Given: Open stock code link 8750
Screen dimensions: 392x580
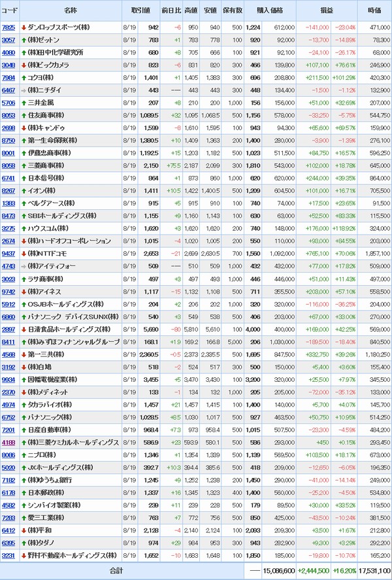Looking at the screenshot, I should coord(8,141).
